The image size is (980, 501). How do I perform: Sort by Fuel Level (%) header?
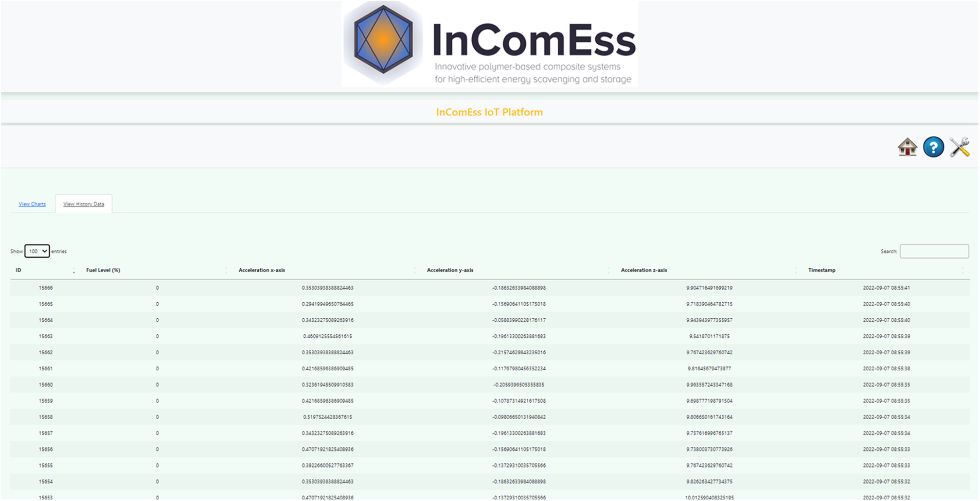(103, 270)
